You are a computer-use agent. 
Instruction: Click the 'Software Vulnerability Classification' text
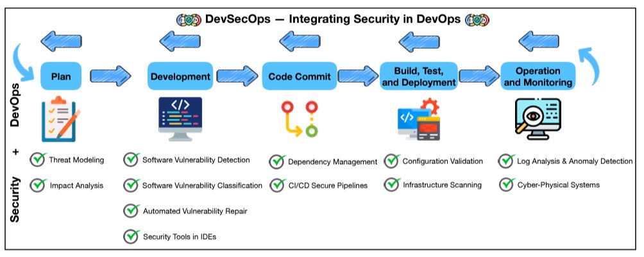point(202,186)
